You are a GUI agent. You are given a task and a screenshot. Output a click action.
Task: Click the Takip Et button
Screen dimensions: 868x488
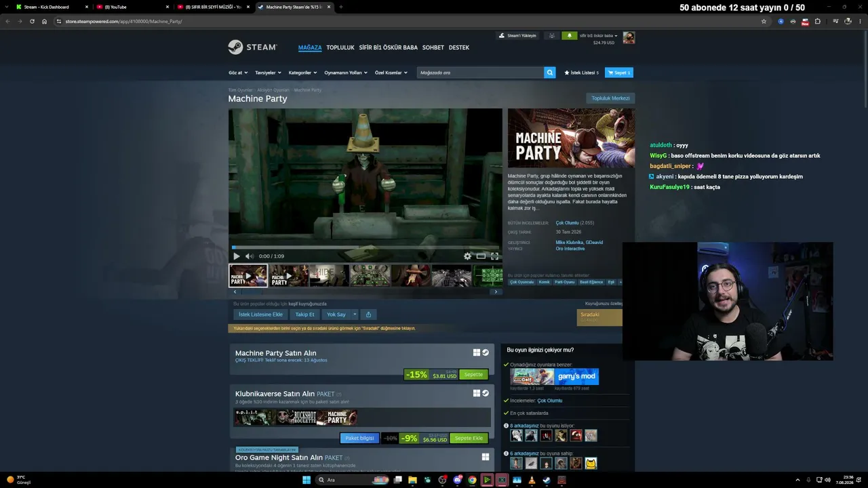pos(305,314)
